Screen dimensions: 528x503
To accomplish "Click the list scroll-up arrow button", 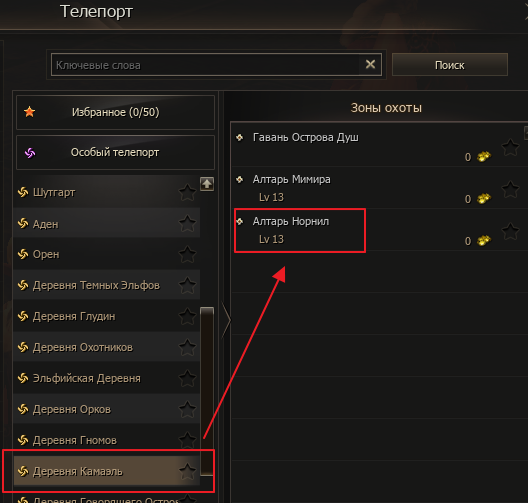I will click(x=207, y=184).
